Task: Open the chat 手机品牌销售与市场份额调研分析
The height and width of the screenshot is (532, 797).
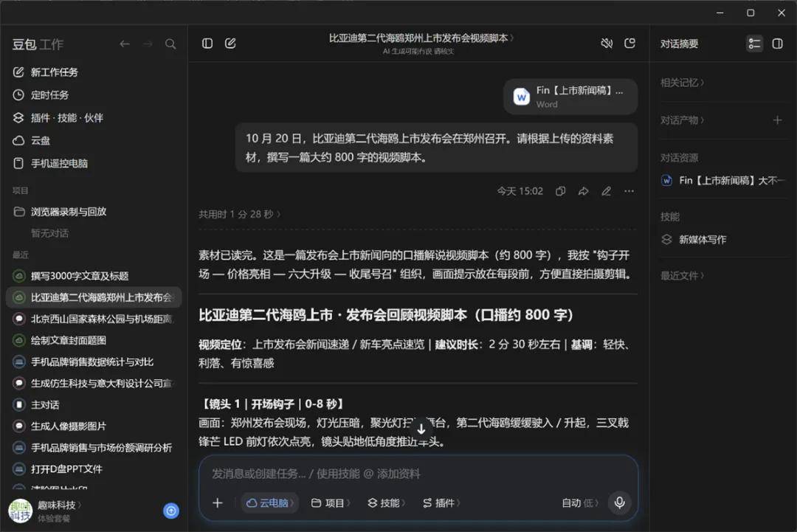Action: (x=94, y=448)
